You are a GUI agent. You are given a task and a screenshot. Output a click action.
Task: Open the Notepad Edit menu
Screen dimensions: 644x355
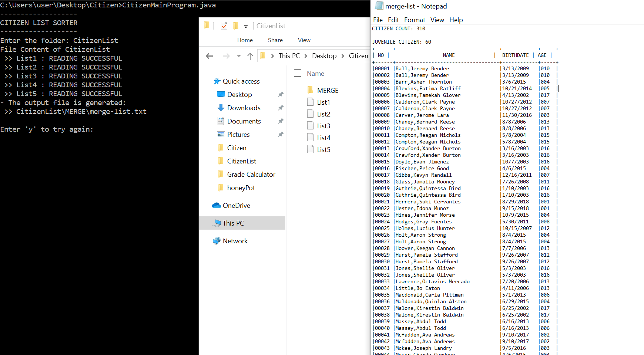click(393, 20)
